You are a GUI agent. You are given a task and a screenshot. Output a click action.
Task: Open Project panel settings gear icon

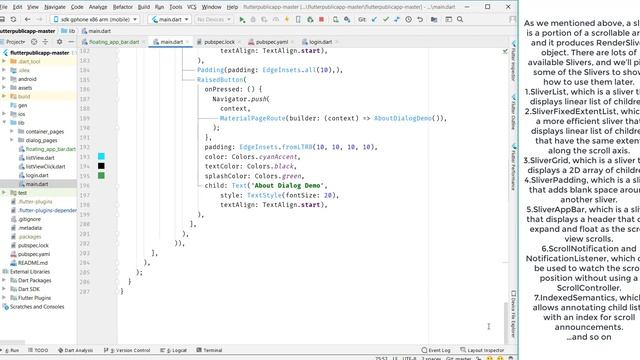click(x=60, y=42)
